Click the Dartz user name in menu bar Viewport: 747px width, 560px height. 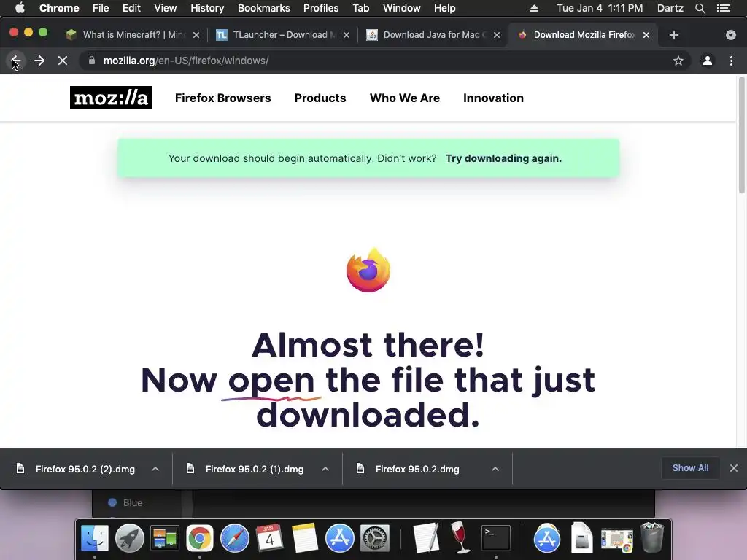[670, 8]
